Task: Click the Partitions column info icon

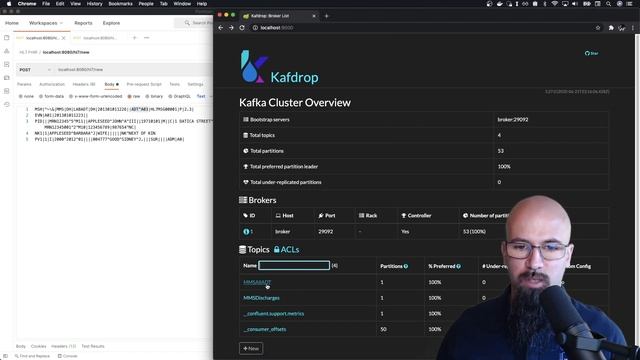Action: [x=406, y=266]
